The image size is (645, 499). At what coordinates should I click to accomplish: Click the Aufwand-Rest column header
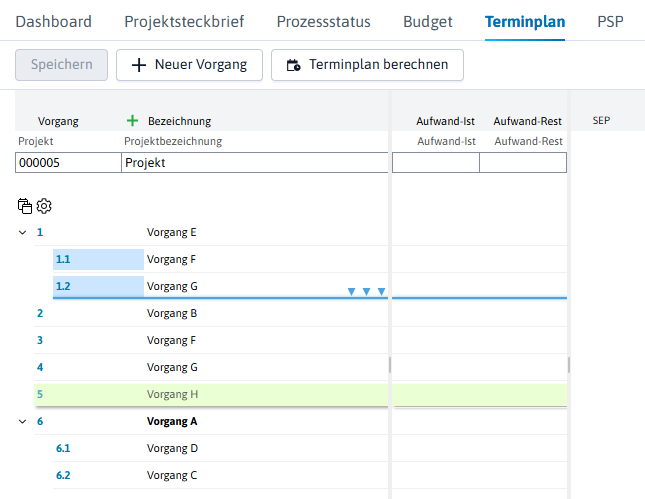527,121
